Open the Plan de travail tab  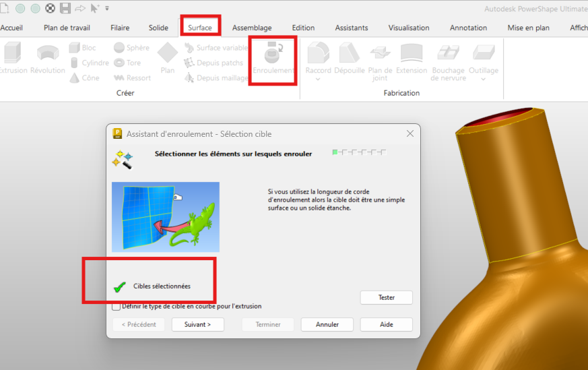[67, 28]
